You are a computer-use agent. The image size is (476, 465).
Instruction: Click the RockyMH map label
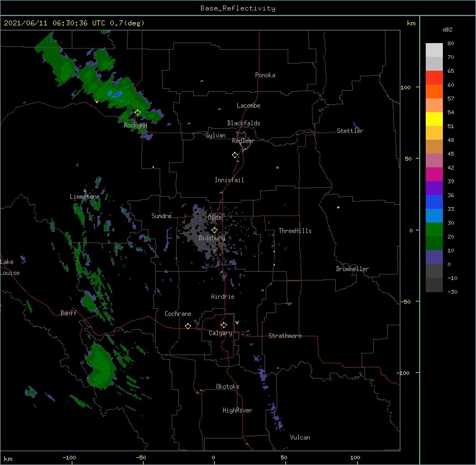pos(135,125)
